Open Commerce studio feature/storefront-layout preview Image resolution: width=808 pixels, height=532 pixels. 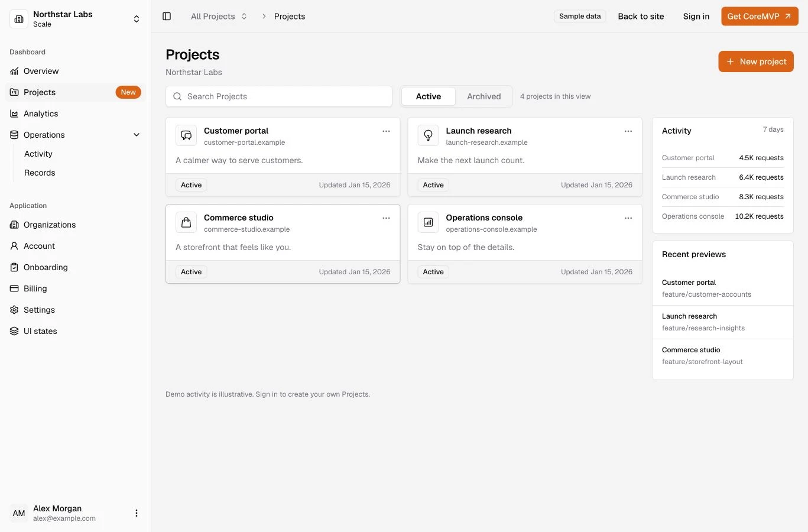point(723,356)
